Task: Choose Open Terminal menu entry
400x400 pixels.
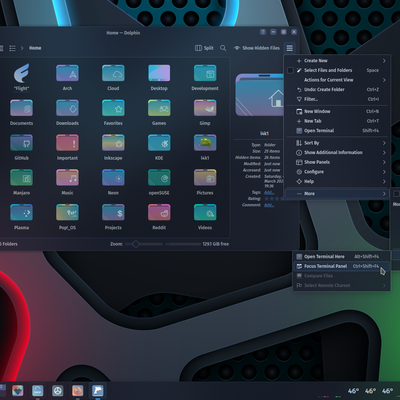Action: tap(337, 131)
